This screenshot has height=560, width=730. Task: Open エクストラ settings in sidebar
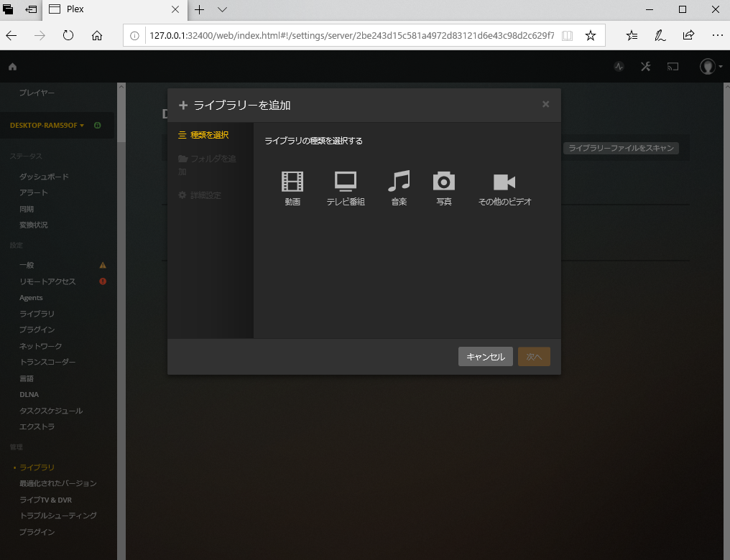(x=37, y=426)
